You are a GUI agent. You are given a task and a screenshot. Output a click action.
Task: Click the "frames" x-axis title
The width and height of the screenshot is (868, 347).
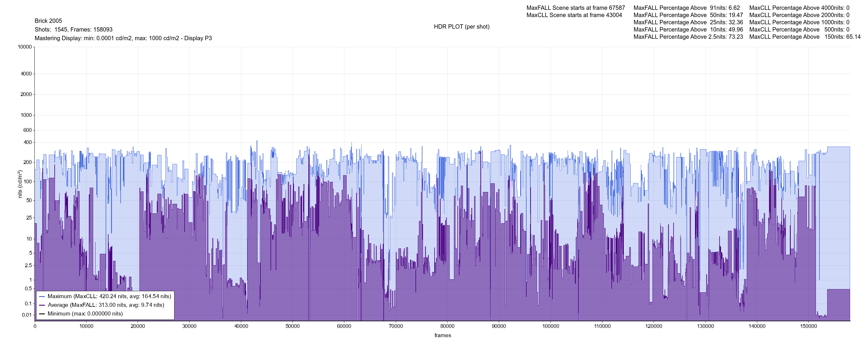pos(442,335)
